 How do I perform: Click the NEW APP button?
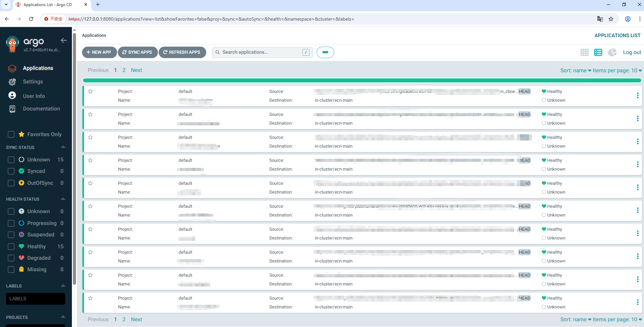pos(99,52)
